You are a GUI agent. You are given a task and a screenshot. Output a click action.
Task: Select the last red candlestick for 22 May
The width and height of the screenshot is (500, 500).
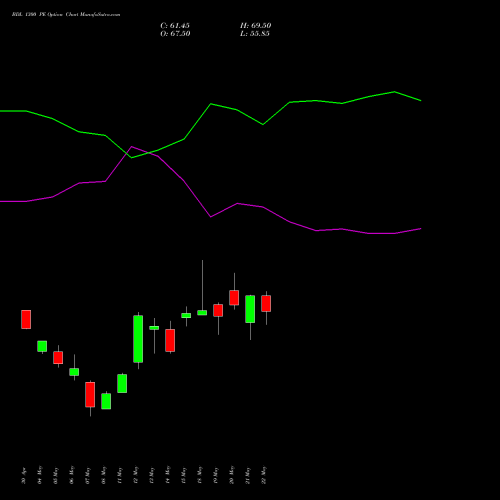click(266, 303)
